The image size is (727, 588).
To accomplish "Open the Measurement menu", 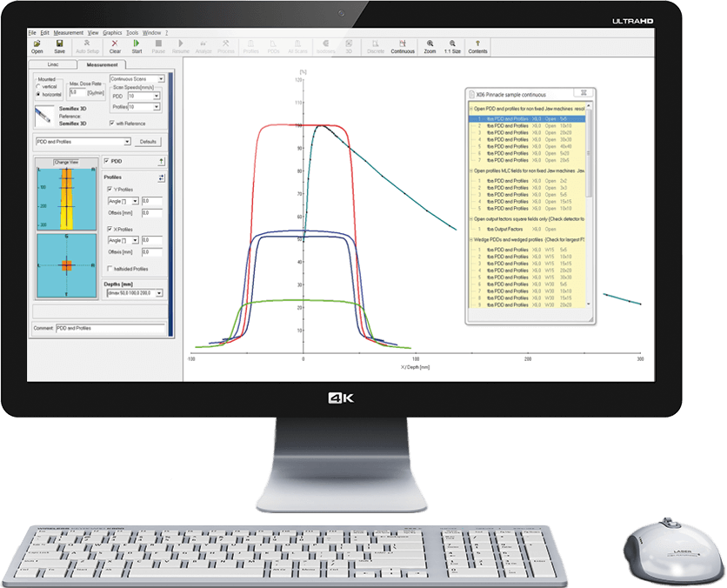I will pyautogui.click(x=68, y=32).
